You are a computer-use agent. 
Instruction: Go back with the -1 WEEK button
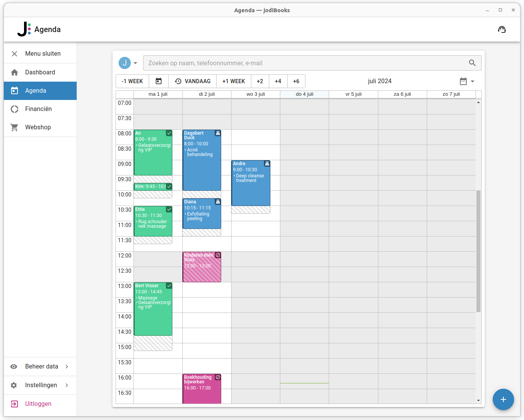[x=132, y=81]
